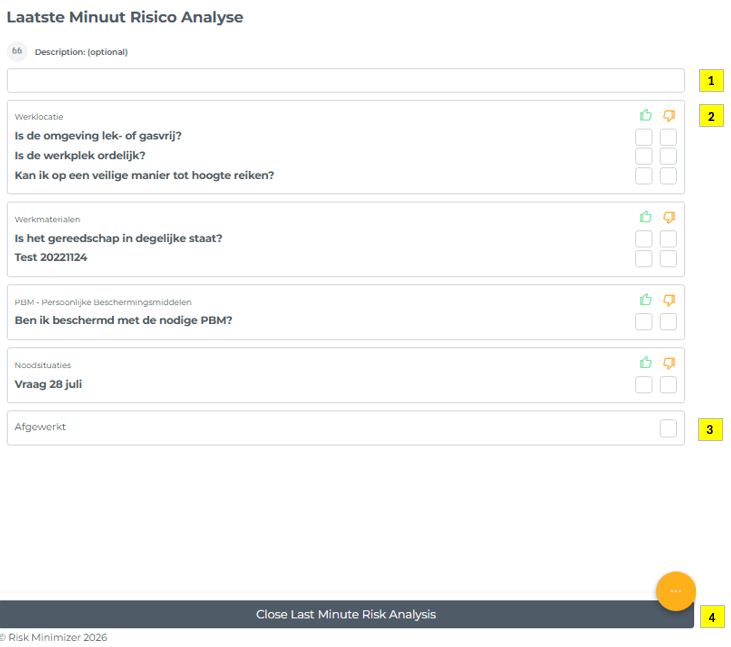Viewport: 731px width, 647px height.
Task: Click the quote icon beside Description
Action: coord(17,51)
